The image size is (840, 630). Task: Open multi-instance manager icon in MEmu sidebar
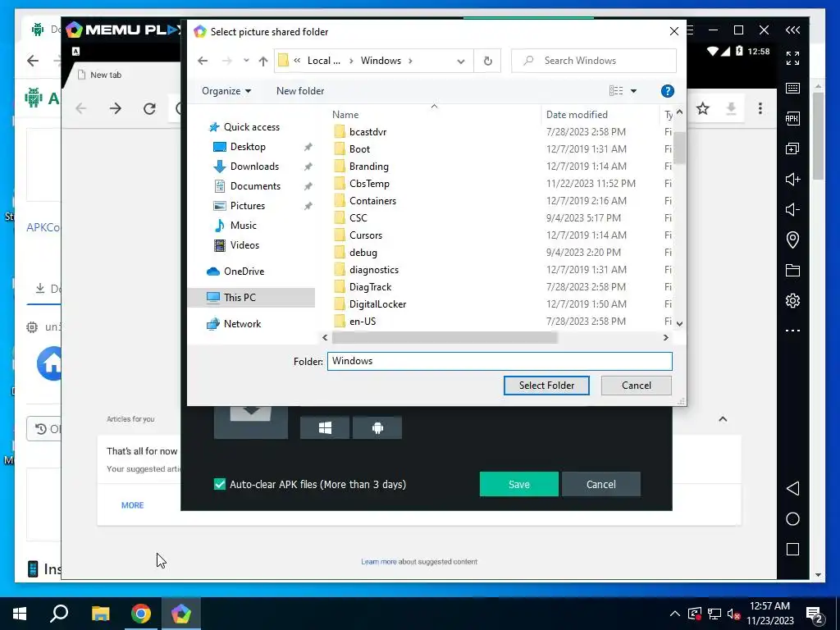pyautogui.click(x=792, y=149)
